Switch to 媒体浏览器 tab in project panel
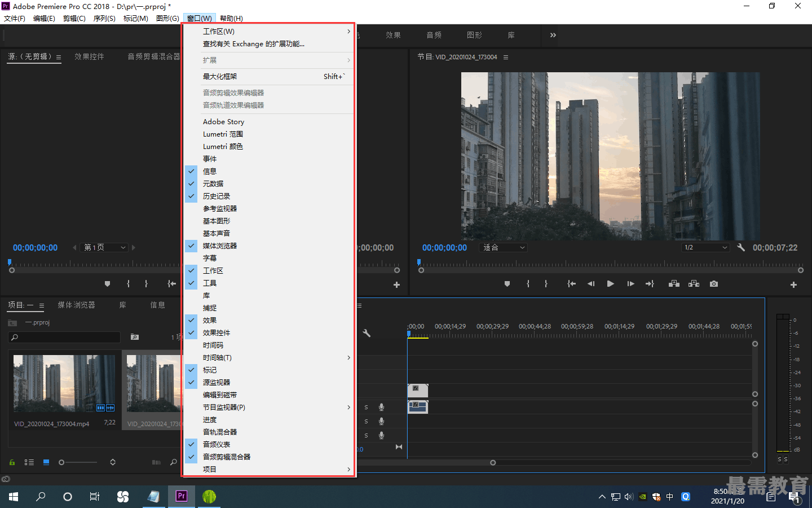812x508 pixels. [x=76, y=305]
